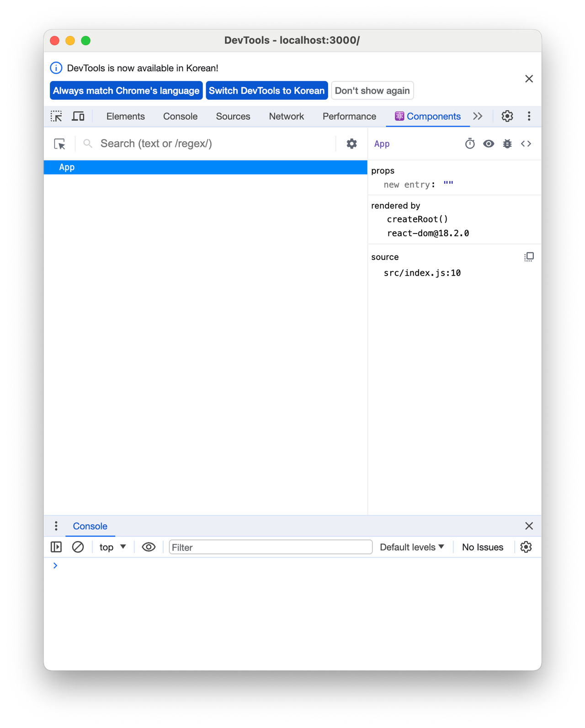This screenshot has height=728, width=585.
Task: Open DevTools settings gear in main toolbar
Action: 507,116
